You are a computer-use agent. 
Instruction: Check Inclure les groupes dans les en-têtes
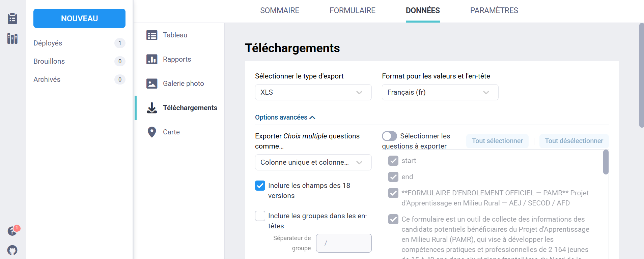(260, 216)
